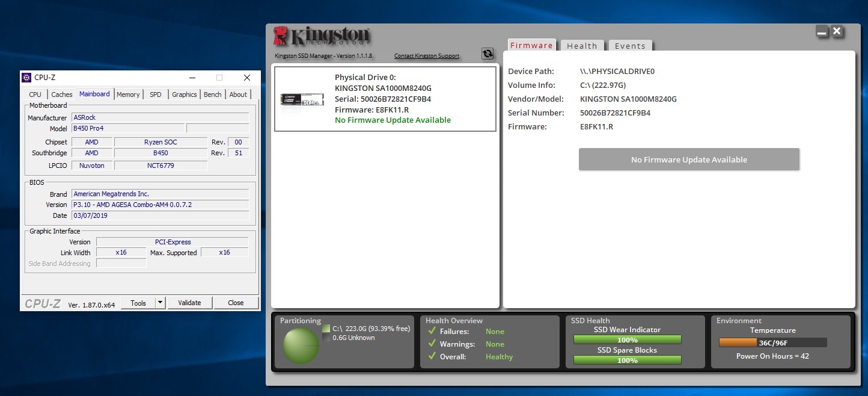Viewport: 868px width, 396px height.
Task: Open the Bench tab in CPU-Z
Action: (213, 94)
